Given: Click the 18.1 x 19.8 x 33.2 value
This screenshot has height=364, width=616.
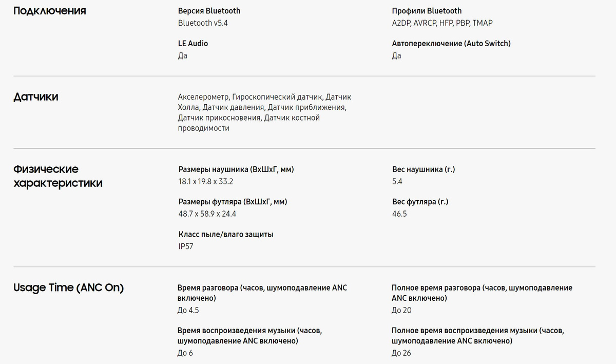Looking at the screenshot, I should (x=206, y=181).
